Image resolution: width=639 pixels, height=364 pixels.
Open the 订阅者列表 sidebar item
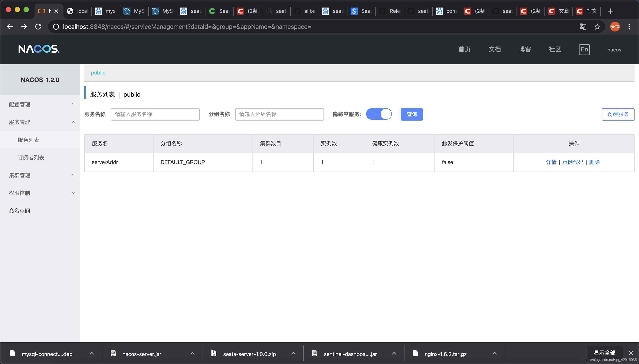[x=31, y=157]
